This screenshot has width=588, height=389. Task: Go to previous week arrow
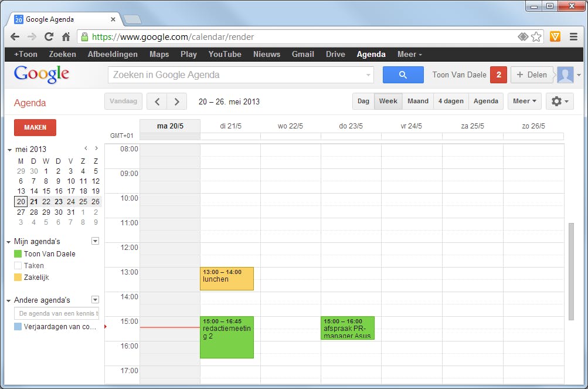tap(157, 102)
